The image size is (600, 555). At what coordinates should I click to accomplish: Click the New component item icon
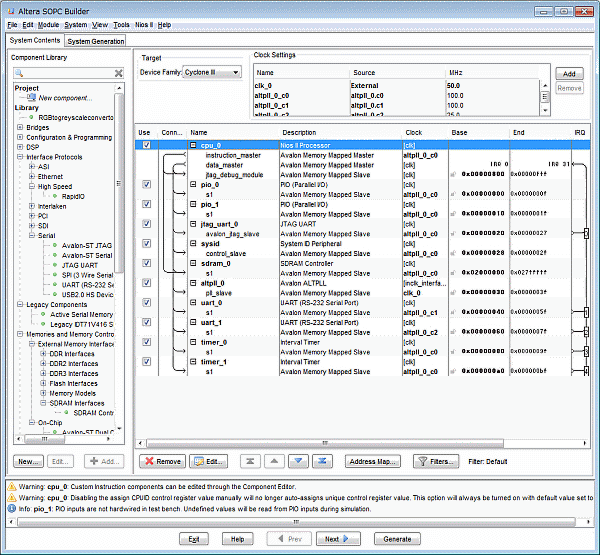[x=31, y=98]
